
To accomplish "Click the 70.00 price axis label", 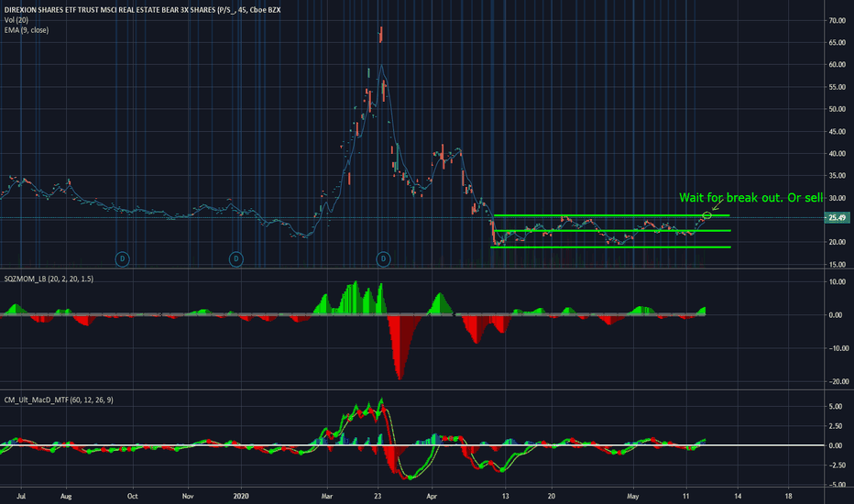I will tap(838, 20).
